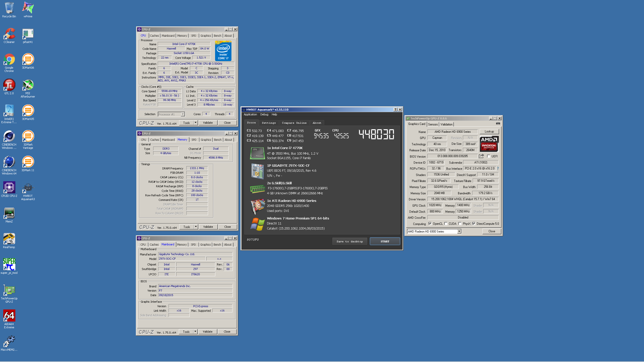Open the Help menu in Aquamark3
This screenshot has height=362, width=644.
(x=274, y=114)
